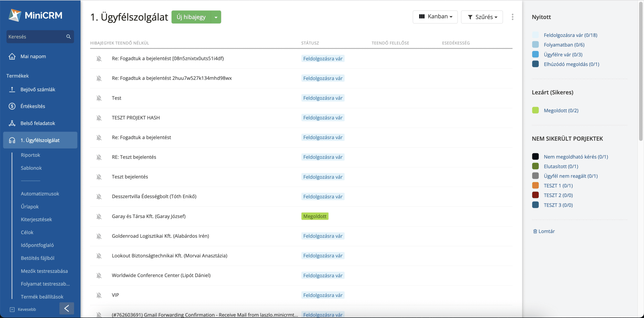Viewport: 644px width, 318px height.
Task: Click the Megoldott green swatch in legend
Action: point(535,110)
